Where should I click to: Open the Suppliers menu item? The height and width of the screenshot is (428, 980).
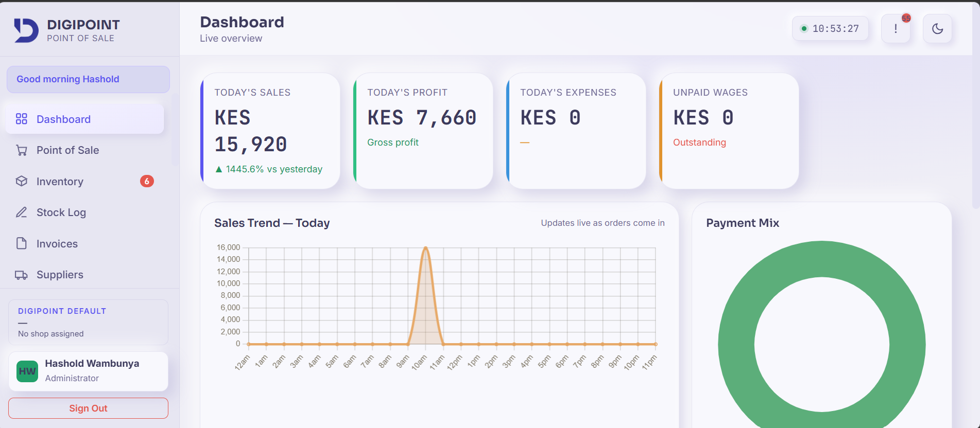tap(85, 275)
